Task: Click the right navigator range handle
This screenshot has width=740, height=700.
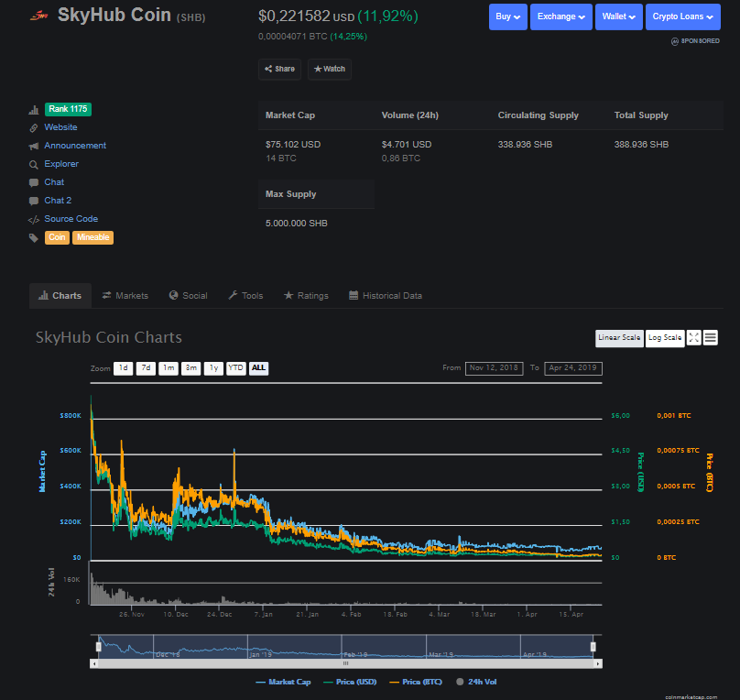Action: [593, 647]
